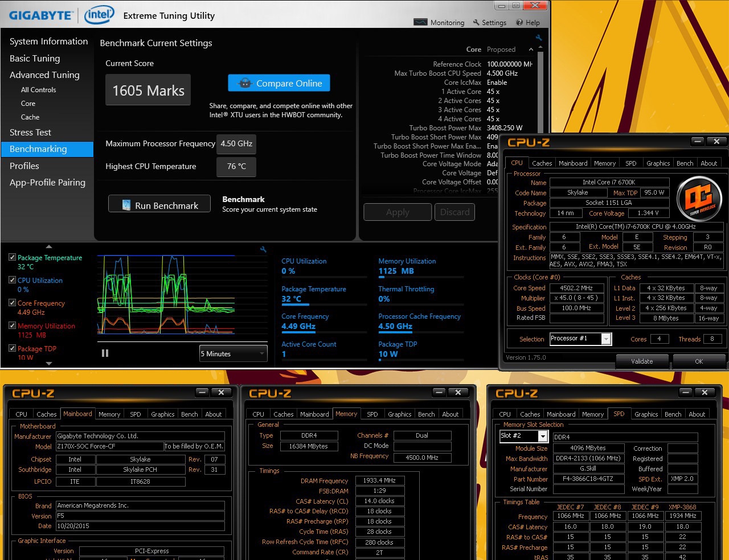Toggle CPU Utilization checkbox
This screenshot has height=560, width=729.
click(x=12, y=280)
